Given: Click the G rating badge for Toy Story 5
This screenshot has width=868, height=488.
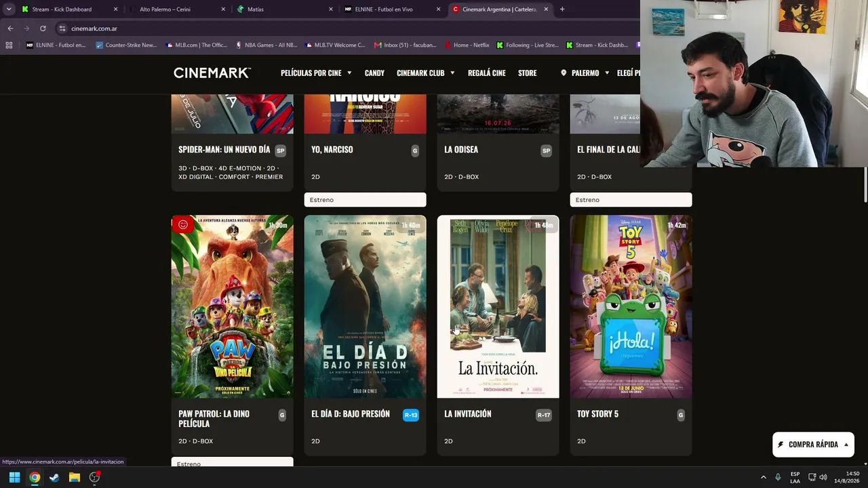Looking at the screenshot, I should click(x=681, y=415).
